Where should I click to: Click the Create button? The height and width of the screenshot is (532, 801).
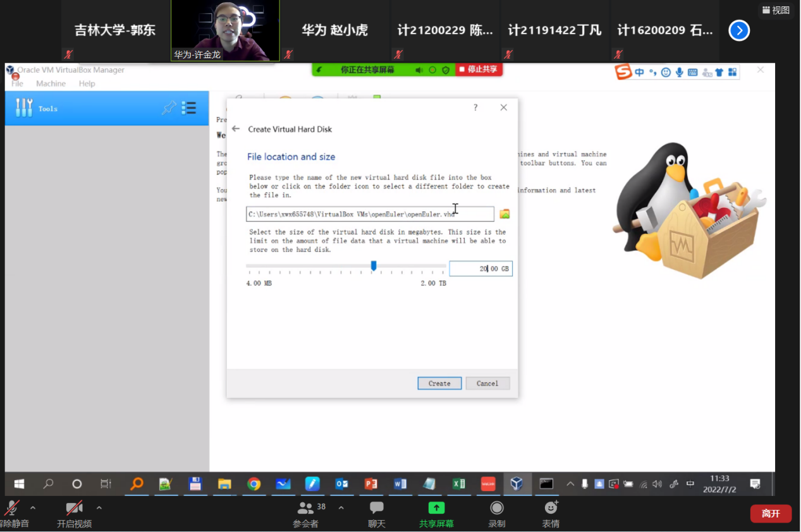[439, 384]
